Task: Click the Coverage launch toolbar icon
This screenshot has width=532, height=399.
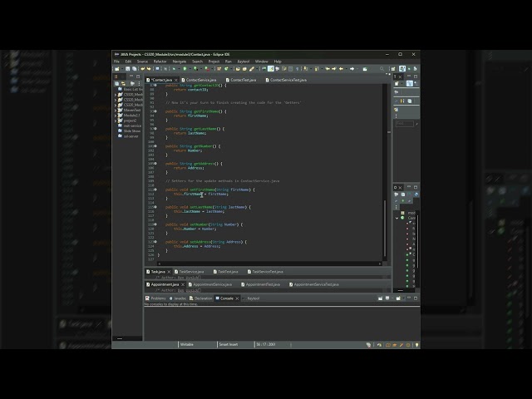Action: click(x=195, y=68)
